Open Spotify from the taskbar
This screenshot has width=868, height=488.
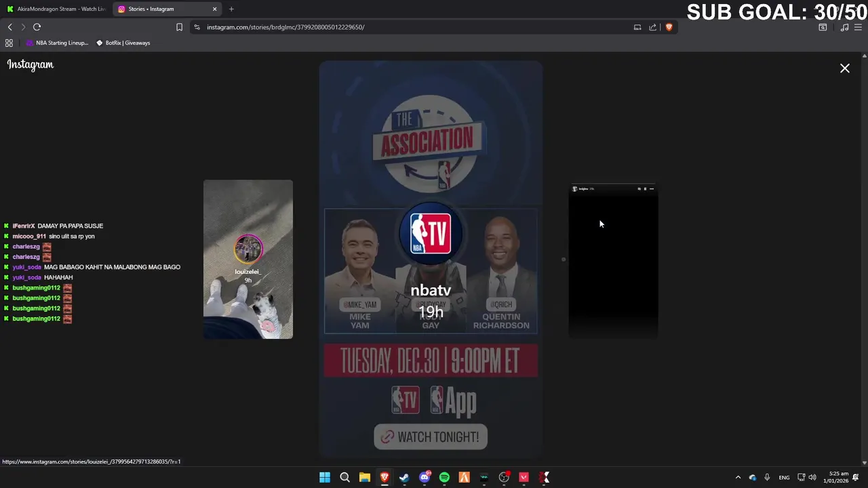444,477
